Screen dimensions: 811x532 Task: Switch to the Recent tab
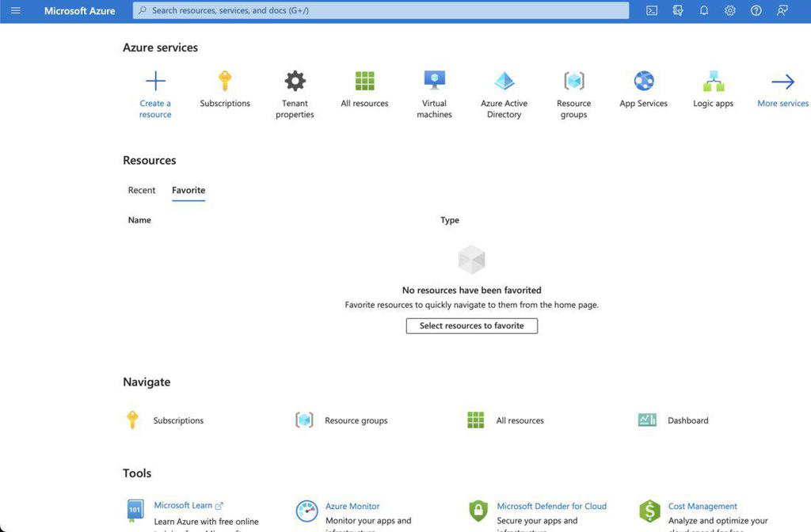[x=142, y=190]
